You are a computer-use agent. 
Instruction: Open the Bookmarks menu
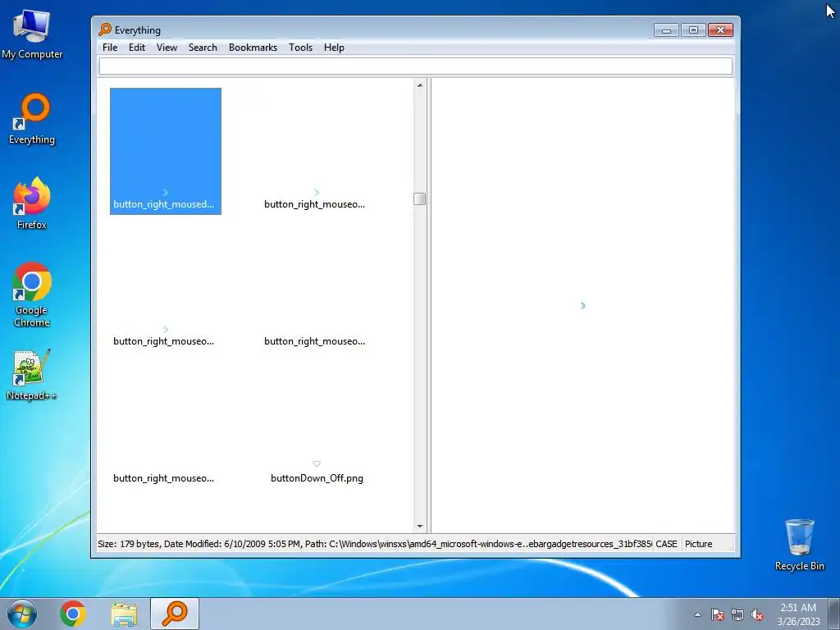click(x=253, y=47)
